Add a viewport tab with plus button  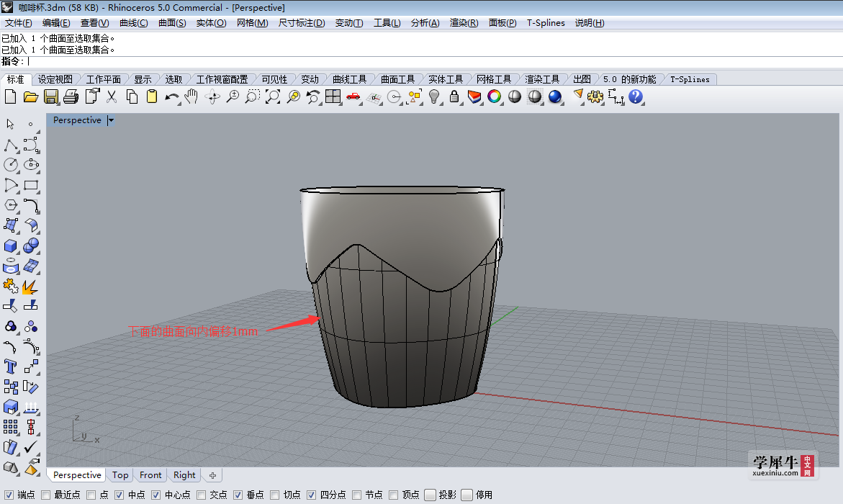tap(212, 475)
